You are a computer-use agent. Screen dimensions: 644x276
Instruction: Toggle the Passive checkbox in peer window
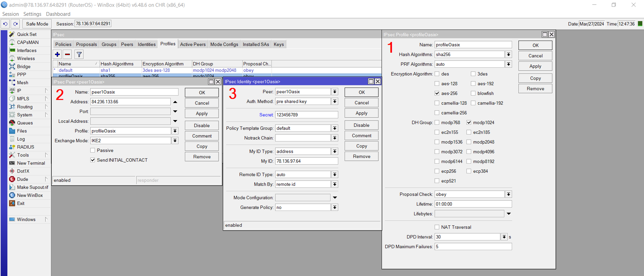pos(93,150)
